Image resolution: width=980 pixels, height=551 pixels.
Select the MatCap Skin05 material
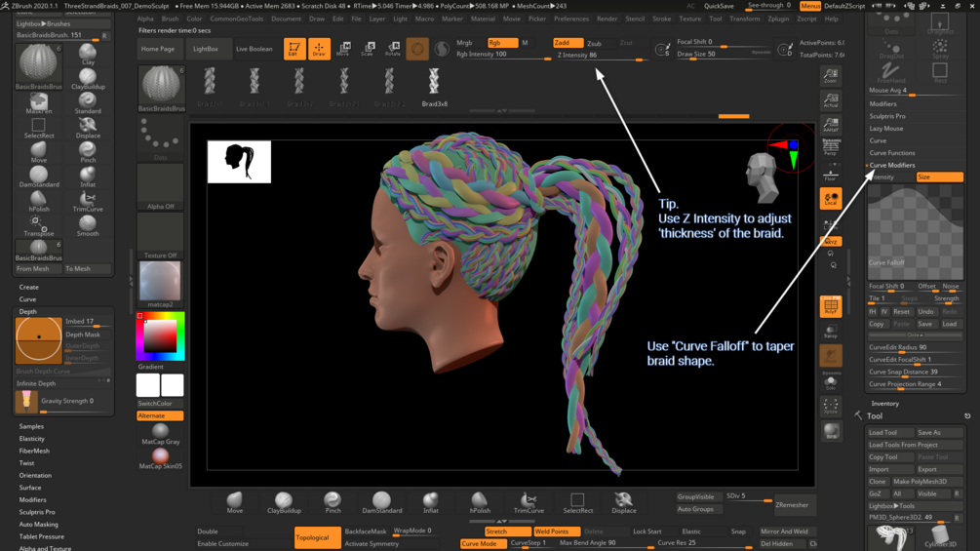(x=160, y=458)
